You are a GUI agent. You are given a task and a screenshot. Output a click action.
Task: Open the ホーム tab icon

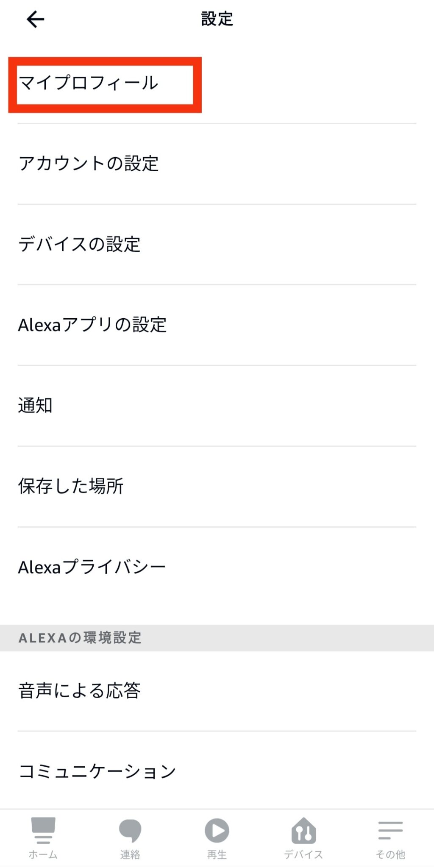coord(43,830)
